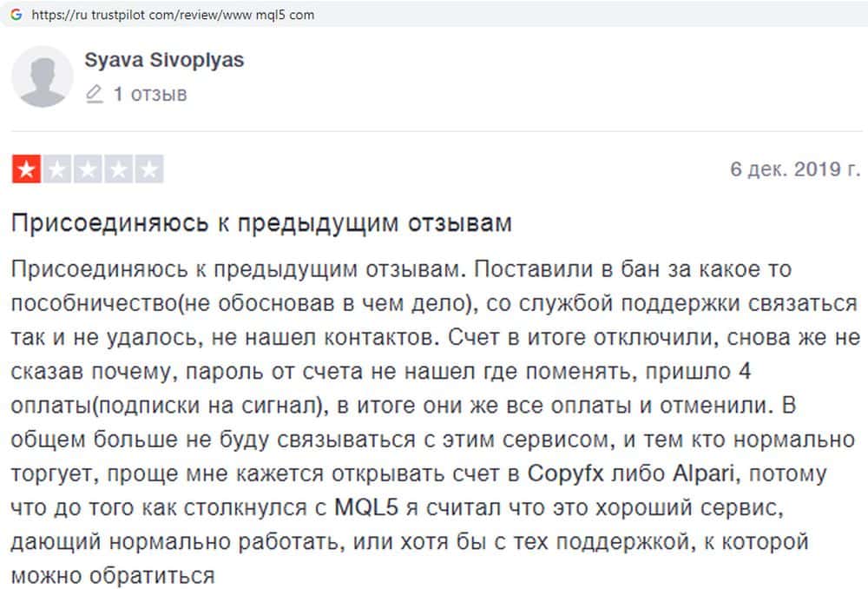
Task: Click the Google favicon in the address bar
Action: [x=16, y=15]
